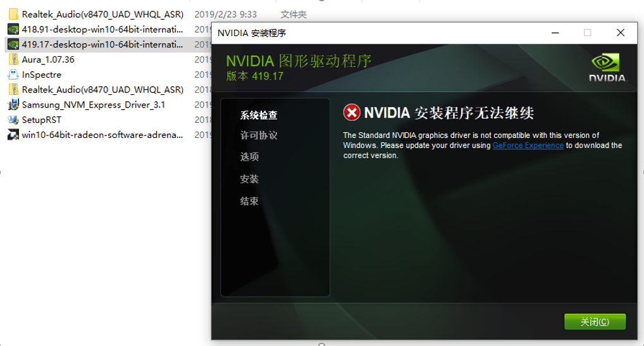Screen dimensions: 644x346
Task: Click the date 2019/2/23 9:33 cell
Action: click(x=225, y=15)
